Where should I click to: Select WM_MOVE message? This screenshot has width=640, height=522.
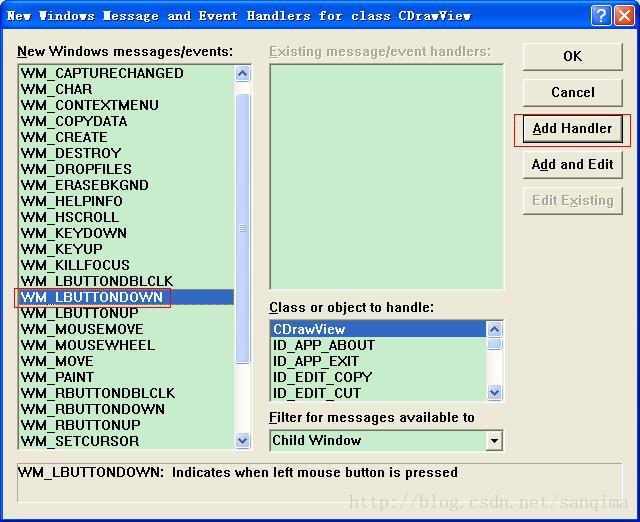click(x=127, y=361)
